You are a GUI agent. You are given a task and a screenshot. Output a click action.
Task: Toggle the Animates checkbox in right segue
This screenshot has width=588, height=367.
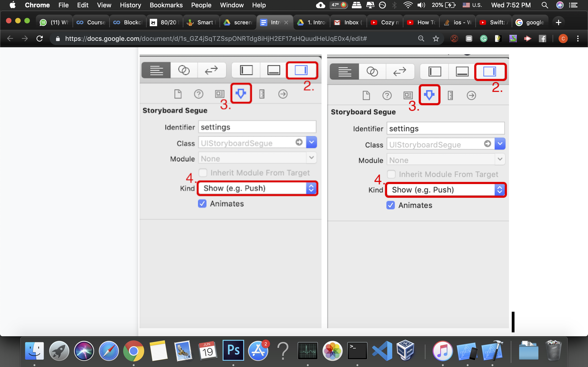point(390,205)
